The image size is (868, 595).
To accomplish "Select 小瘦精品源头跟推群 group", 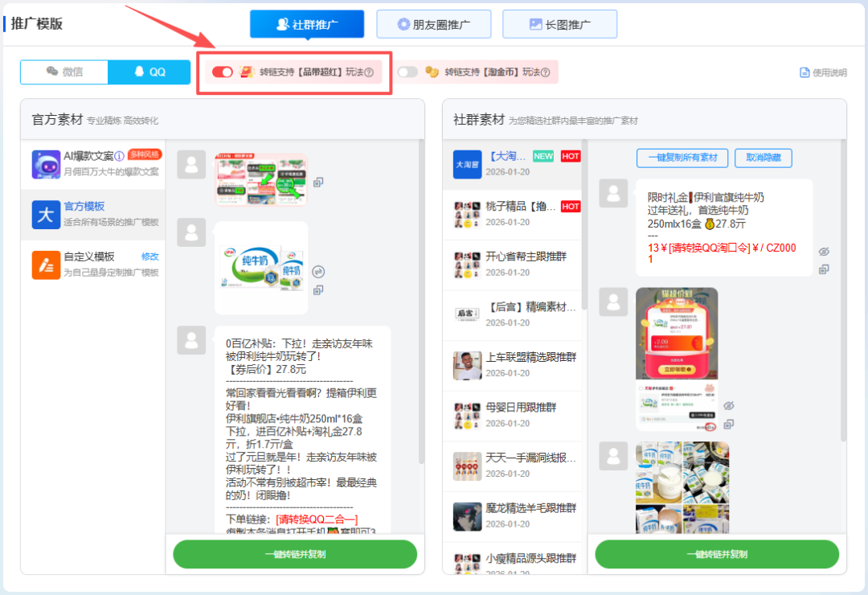I will (513, 560).
